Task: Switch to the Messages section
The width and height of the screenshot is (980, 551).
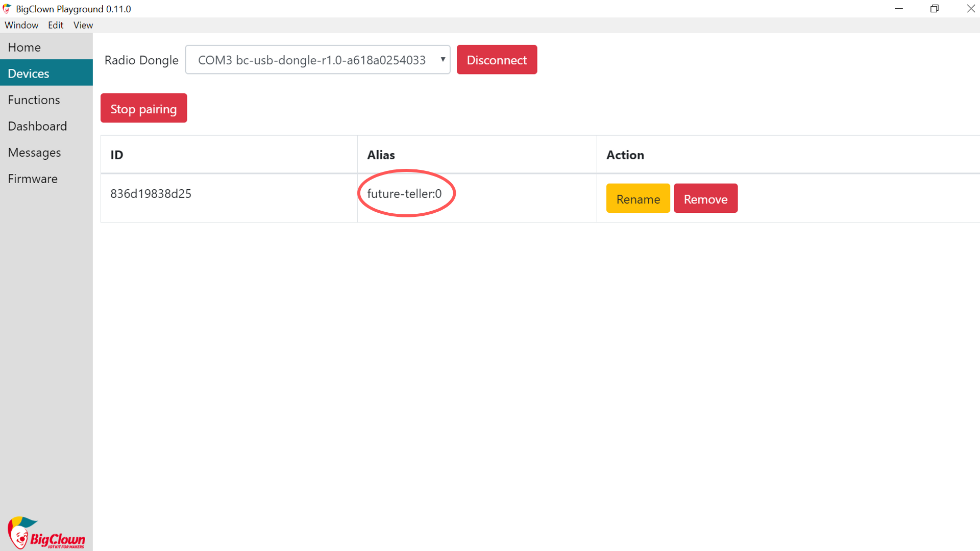Action: tap(46, 152)
